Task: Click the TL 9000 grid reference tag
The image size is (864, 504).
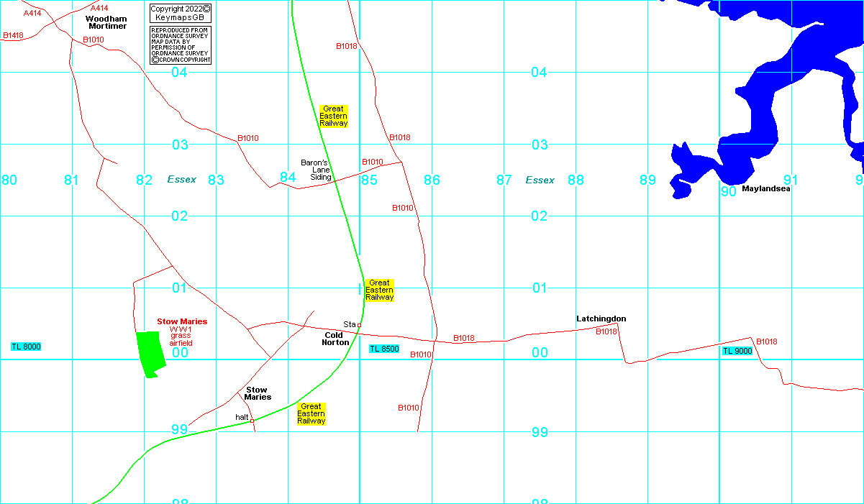Action: [737, 351]
